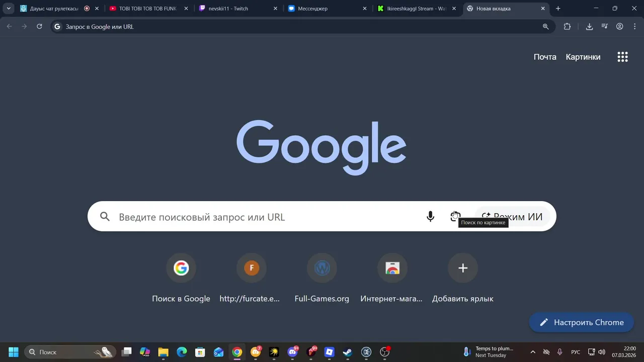Open the Chrome profile menu
Viewport: 644px width, 362px height.
coord(620,27)
